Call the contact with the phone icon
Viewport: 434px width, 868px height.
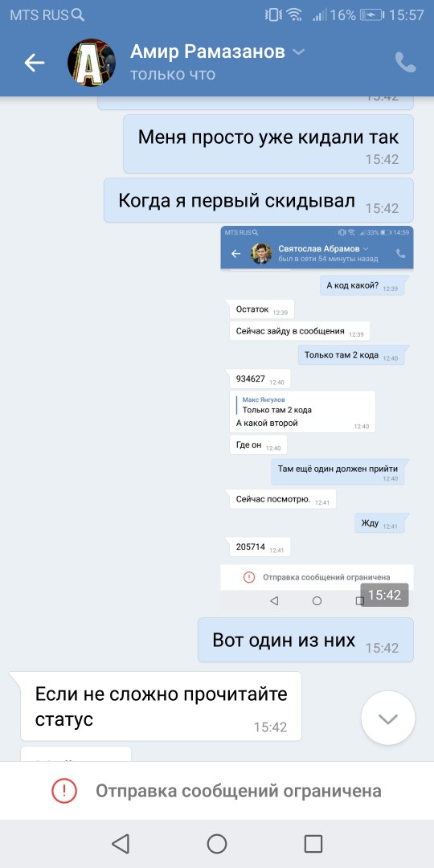tap(406, 63)
